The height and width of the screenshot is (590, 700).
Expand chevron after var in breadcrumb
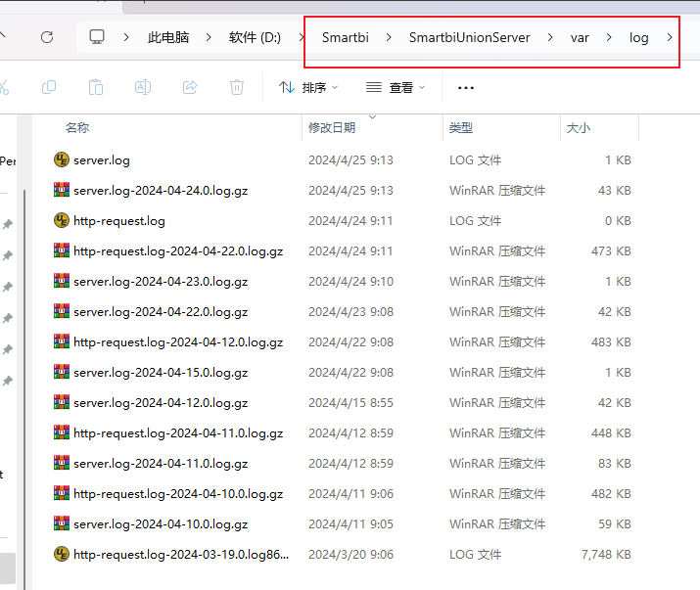tap(609, 37)
